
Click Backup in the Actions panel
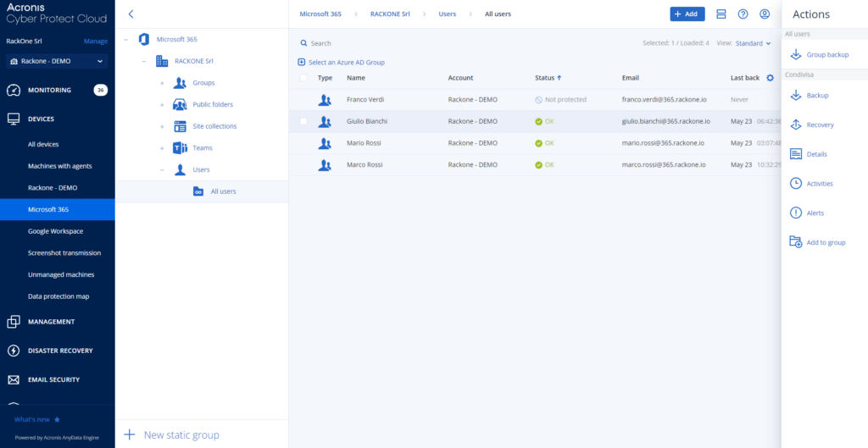(x=818, y=96)
